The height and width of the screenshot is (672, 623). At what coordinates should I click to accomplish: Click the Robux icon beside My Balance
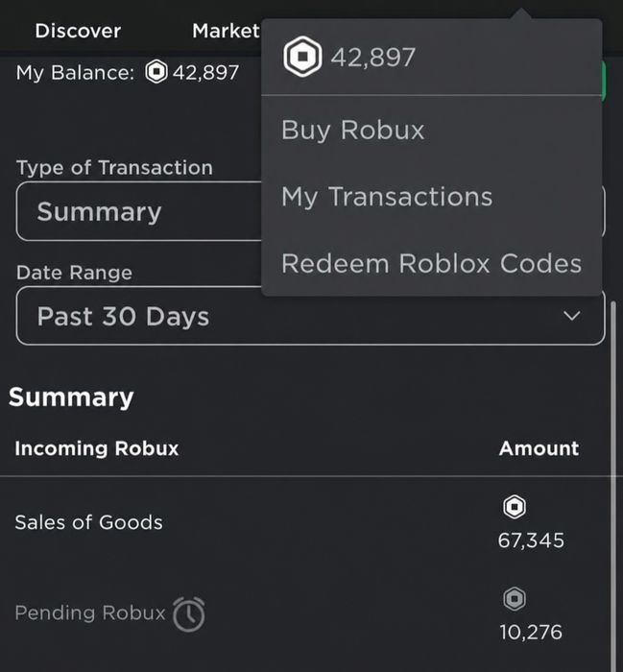(156, 72)
